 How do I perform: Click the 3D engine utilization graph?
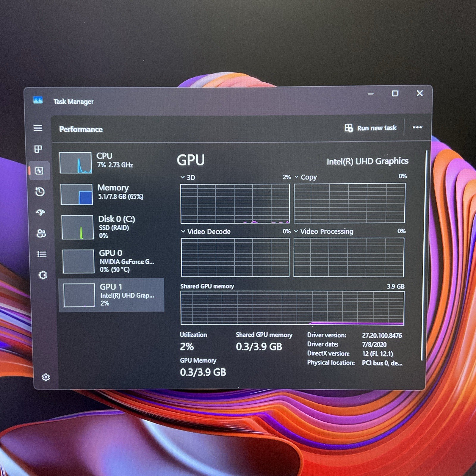pyautogui.click(x=235, y=203)
